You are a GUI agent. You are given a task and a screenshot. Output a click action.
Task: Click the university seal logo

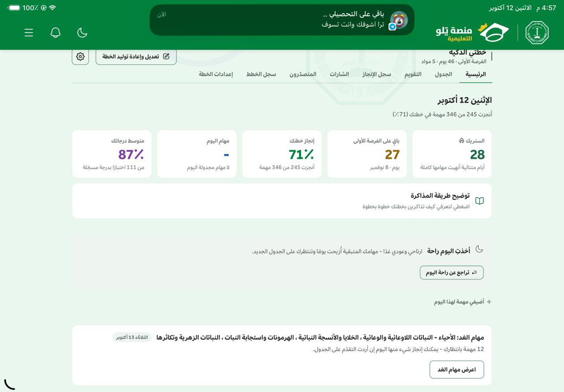[x=537, y=33]
